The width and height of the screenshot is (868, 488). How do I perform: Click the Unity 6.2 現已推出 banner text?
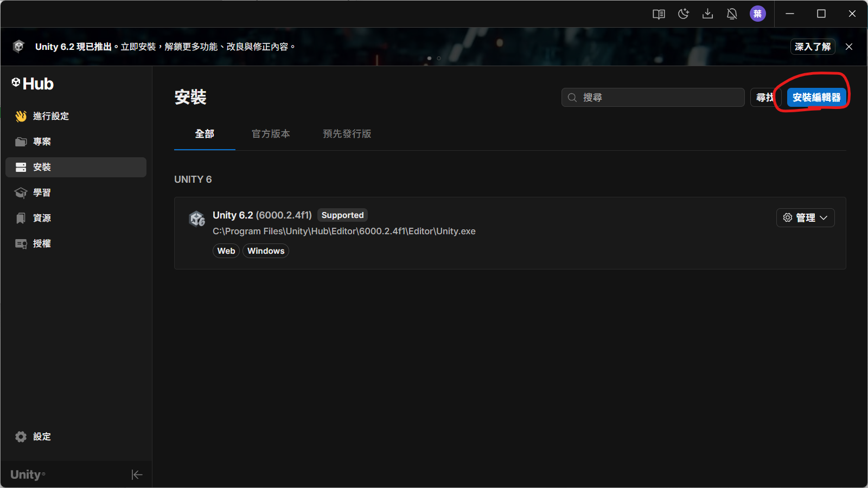[x=165, y=47]
